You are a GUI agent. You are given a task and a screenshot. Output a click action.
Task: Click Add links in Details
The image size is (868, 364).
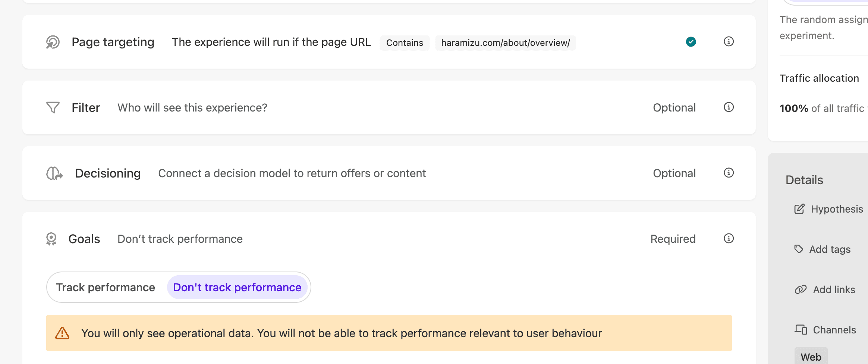(x=834, y=290)
